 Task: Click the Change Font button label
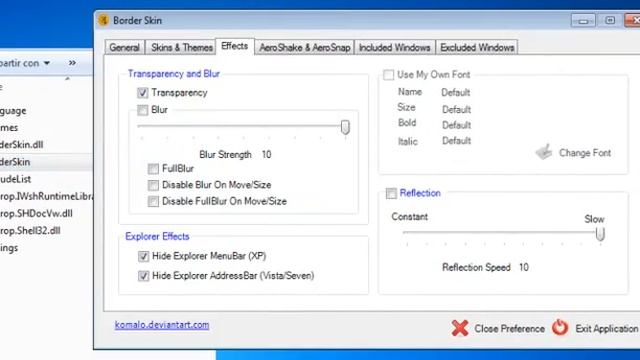[584, 153]
